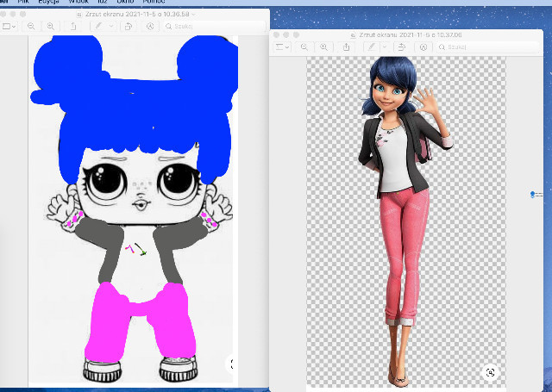Rotate the left doll image
The width and height of the screenshot is (552, 392).
coord(128,27)
